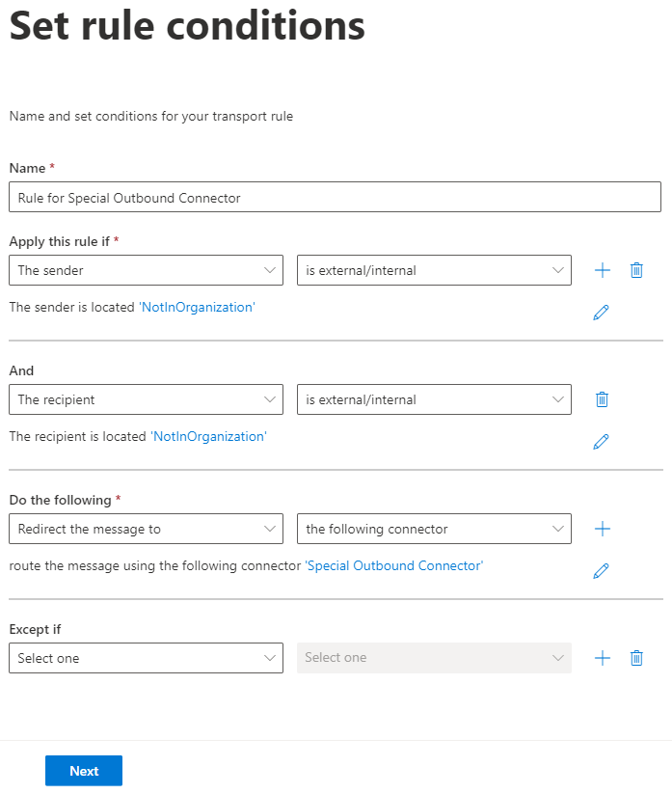The height and width of the screenshot is (794, 672).
Task: Expand the recipient 'is external/internal' dropdown
Action: pos(434,399)
